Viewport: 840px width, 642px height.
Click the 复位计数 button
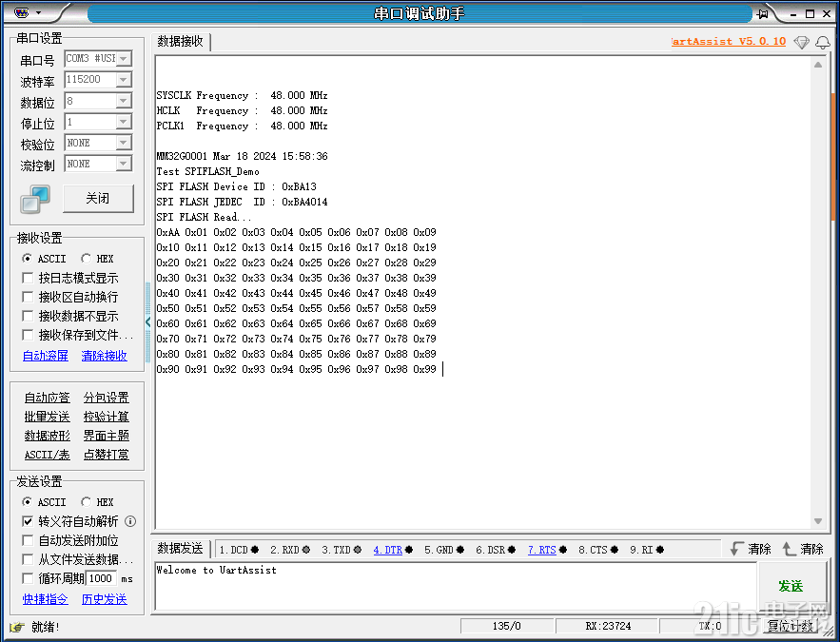tap(791, 626)
